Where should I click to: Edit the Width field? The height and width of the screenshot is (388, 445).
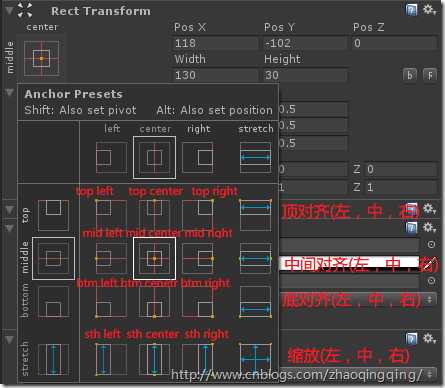(216, 75)
